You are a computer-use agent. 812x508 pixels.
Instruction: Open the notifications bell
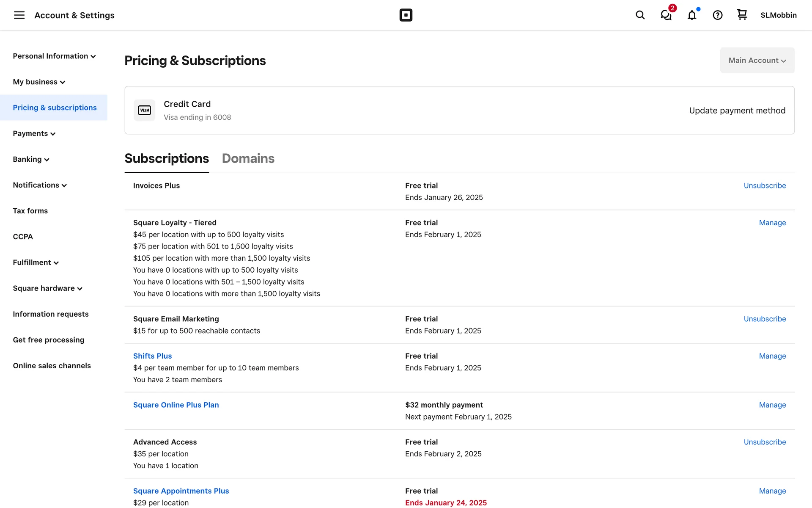(692, 15)
